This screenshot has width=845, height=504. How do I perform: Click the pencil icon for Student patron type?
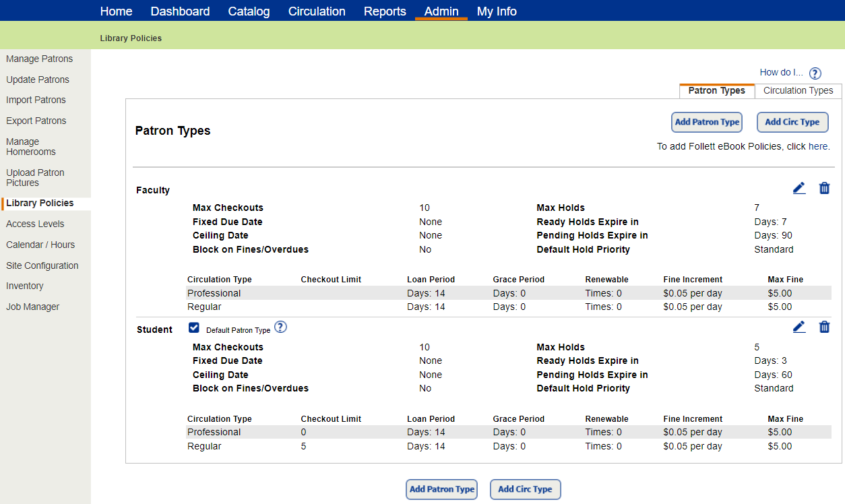pos(799,327)
